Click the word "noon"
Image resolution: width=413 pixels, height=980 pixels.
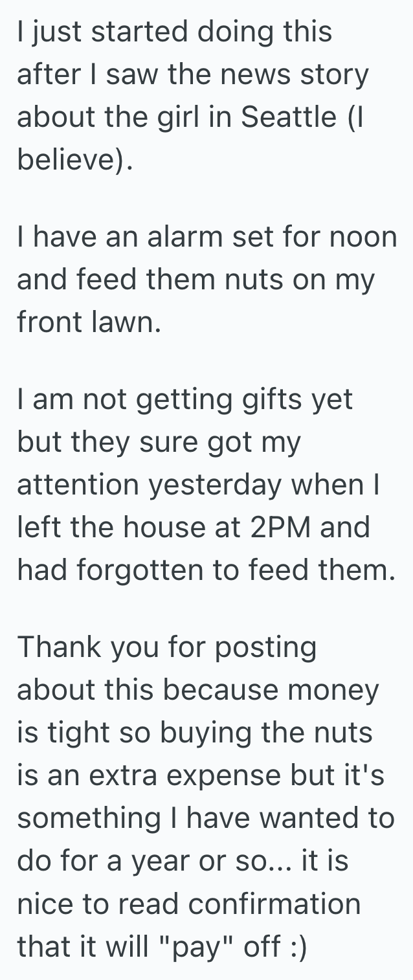coord(363,236)
